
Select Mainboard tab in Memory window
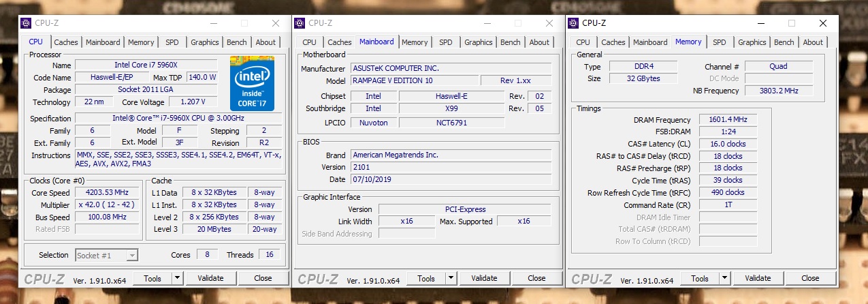(650, 42)
